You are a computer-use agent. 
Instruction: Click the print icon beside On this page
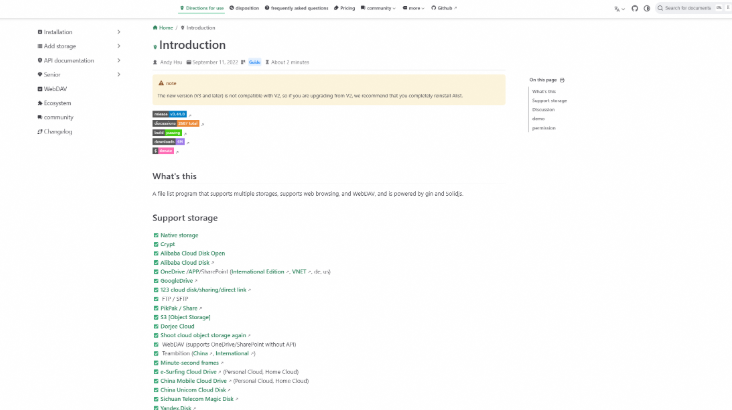click(x=562, y=80)
